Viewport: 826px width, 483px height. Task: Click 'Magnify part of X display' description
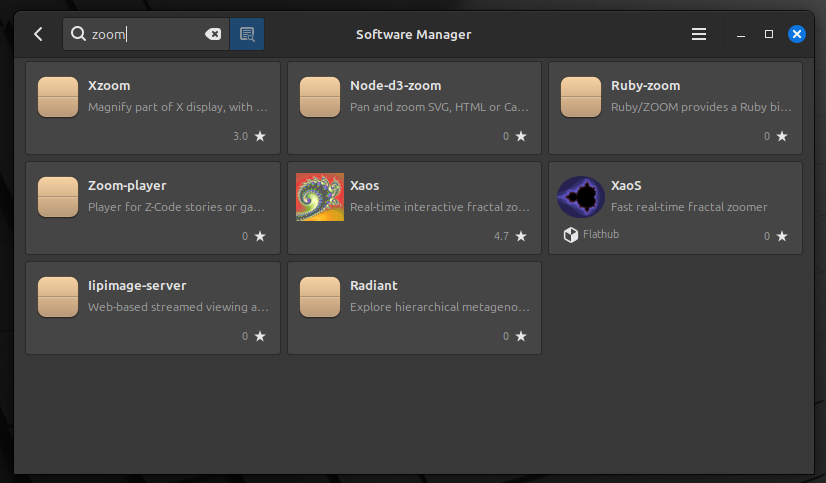[x=178, y=107]
